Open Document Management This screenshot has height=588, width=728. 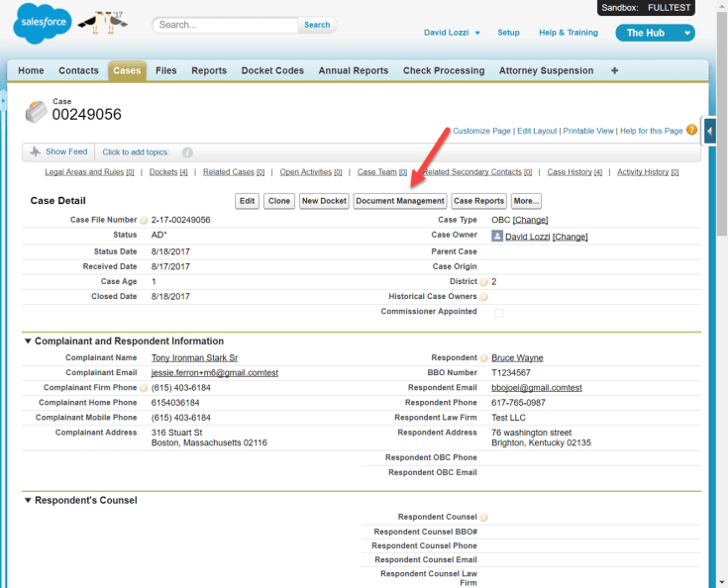point(400,201)
